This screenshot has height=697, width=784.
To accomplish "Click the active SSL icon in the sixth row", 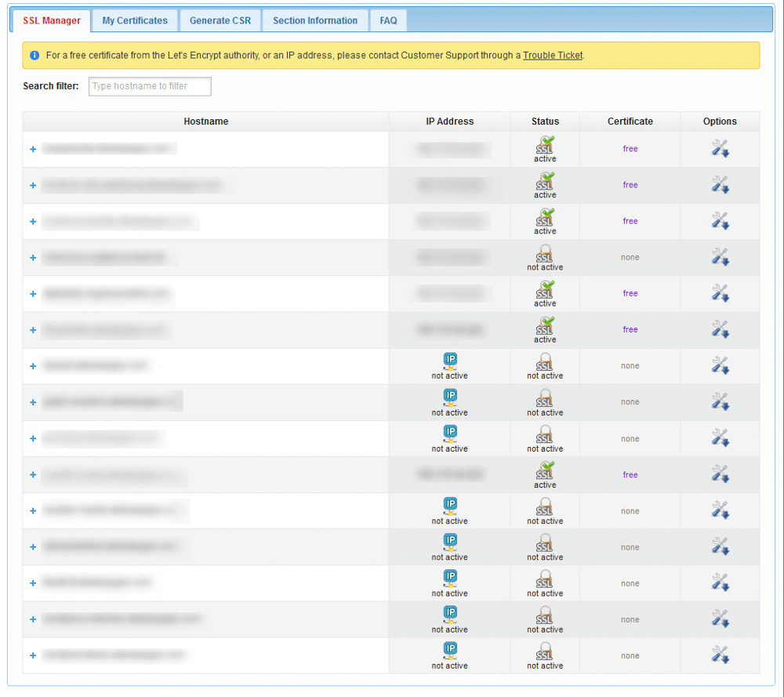I will click(544, 325).
